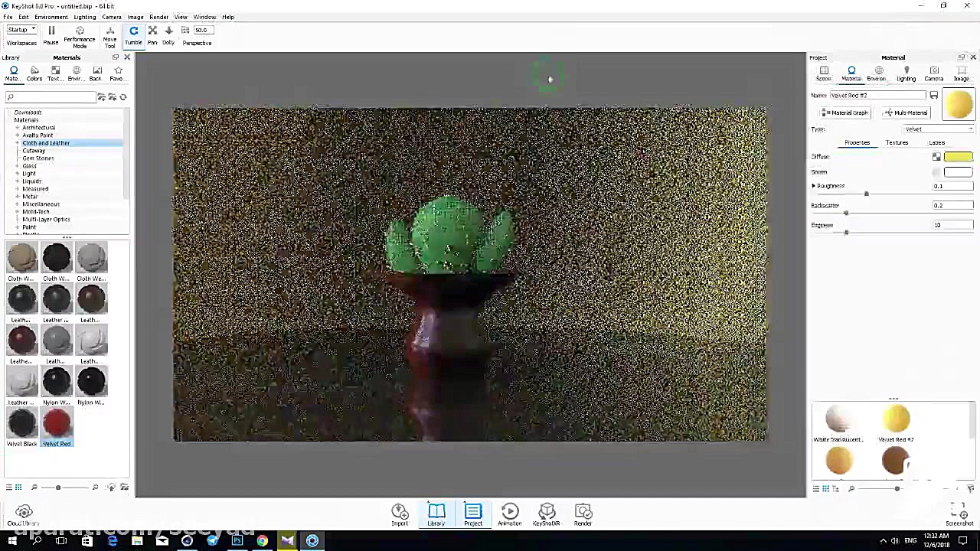This screenshot has width=980, height=551.
Task: Open the Environment menu
Action: [x=51, y=17]
